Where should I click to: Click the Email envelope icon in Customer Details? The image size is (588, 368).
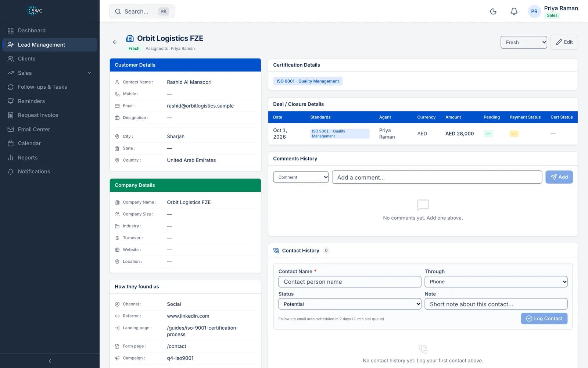click(x=117, y=106)
